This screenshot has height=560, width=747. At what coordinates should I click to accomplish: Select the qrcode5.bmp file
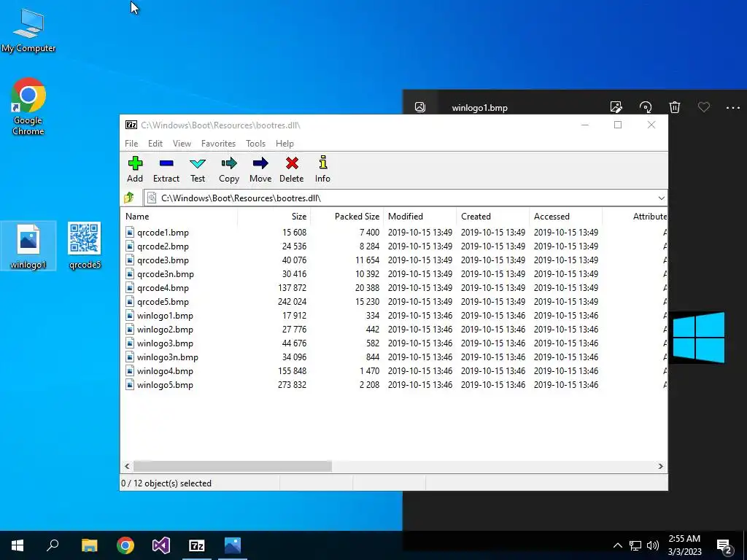point(163,301)
